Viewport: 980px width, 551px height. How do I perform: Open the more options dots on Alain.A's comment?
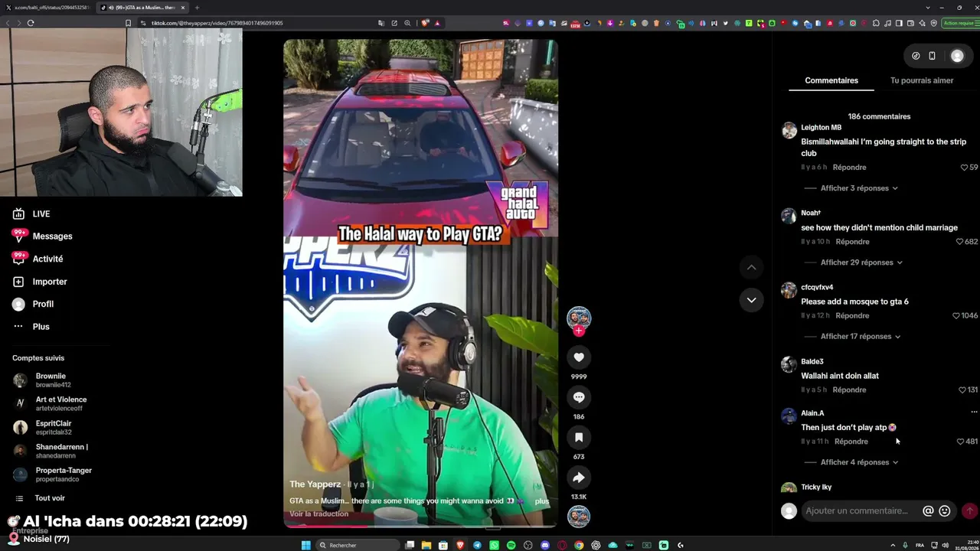pyautogui.click(x=974, y=412)
